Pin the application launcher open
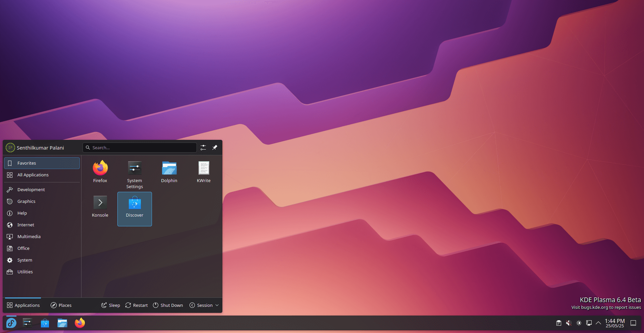 coord(215,148)
